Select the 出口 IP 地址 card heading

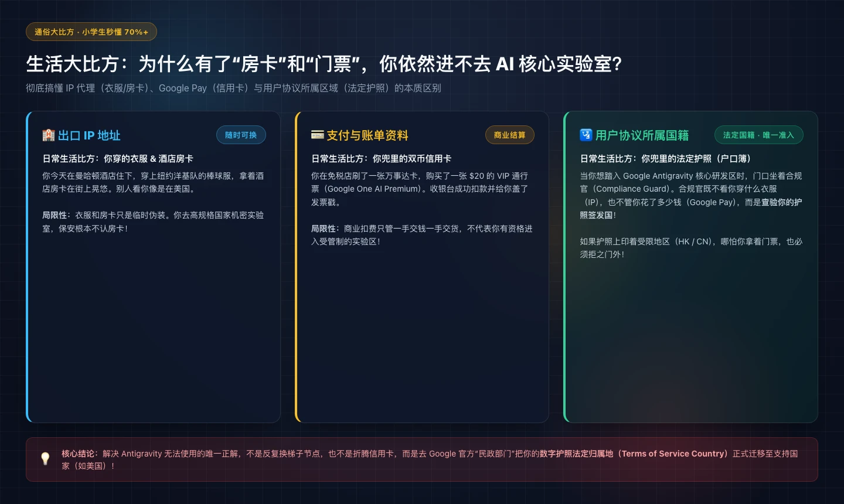coord(89,135)
